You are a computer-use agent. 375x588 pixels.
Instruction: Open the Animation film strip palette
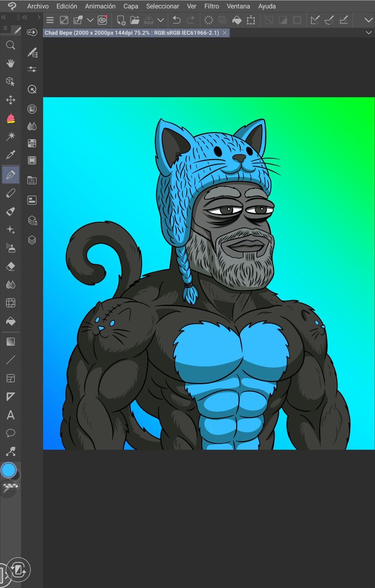pos(32,160)
